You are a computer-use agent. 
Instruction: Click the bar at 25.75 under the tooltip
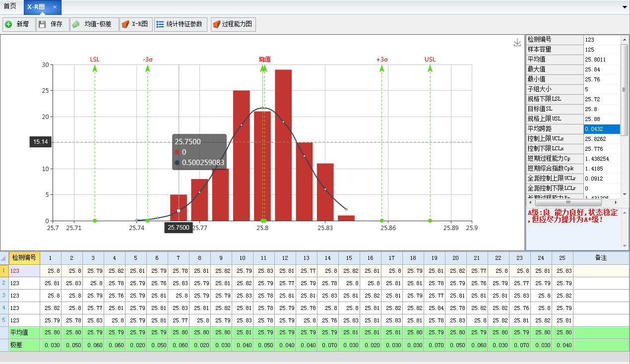coord(179,207)
